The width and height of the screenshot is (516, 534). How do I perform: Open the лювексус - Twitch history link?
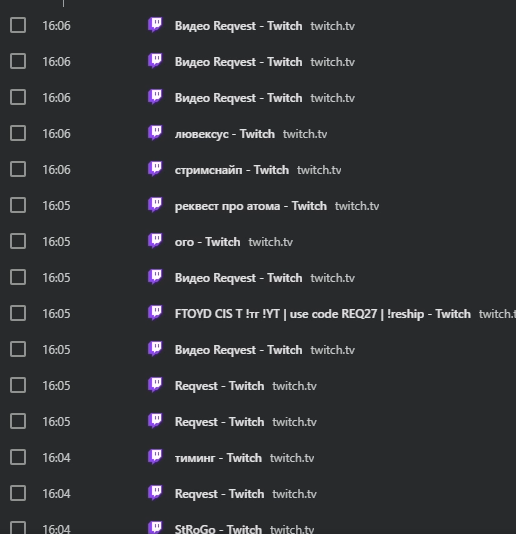coord(225,134)
